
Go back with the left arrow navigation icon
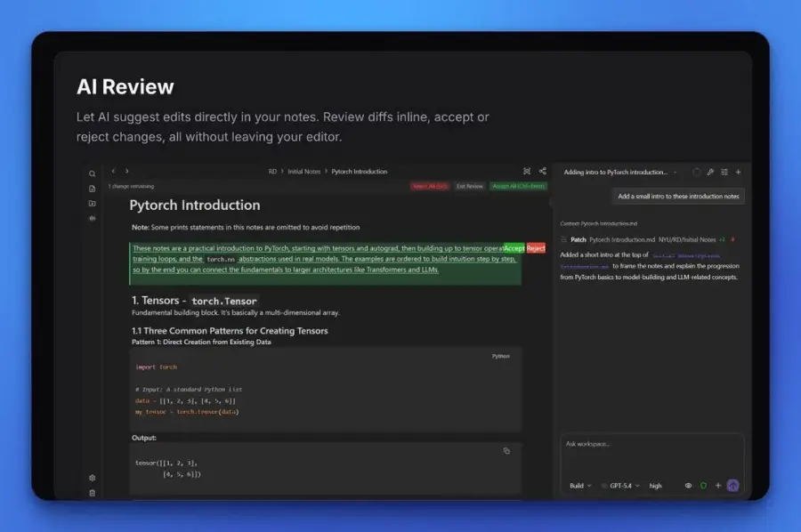tap(113, 171)
